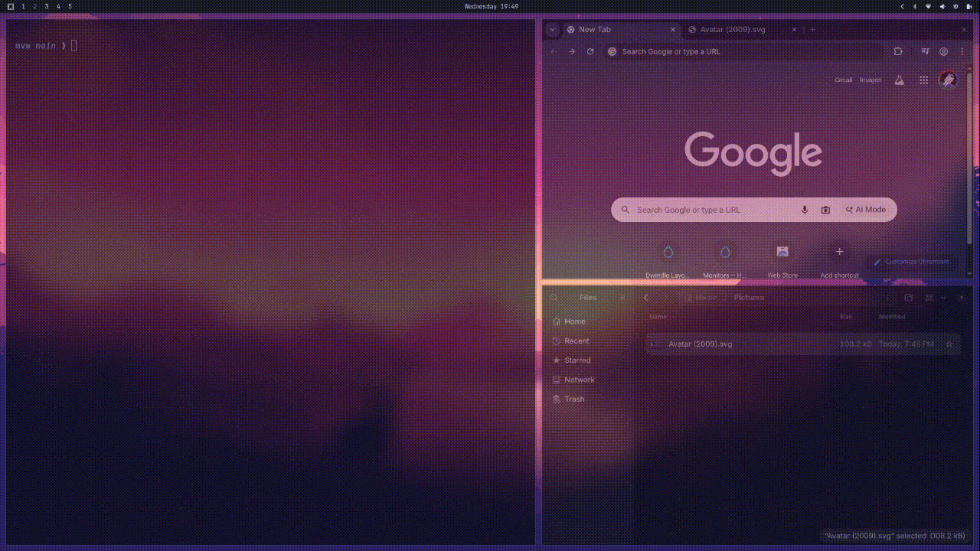Open the Chromium three-dot menu

coord(962,51)
